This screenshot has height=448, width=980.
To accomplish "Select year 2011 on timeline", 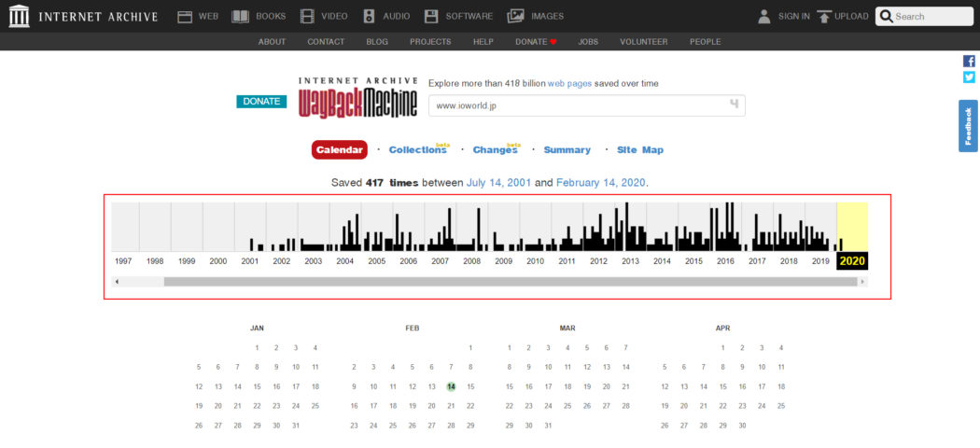I will (x=567, y=261).
